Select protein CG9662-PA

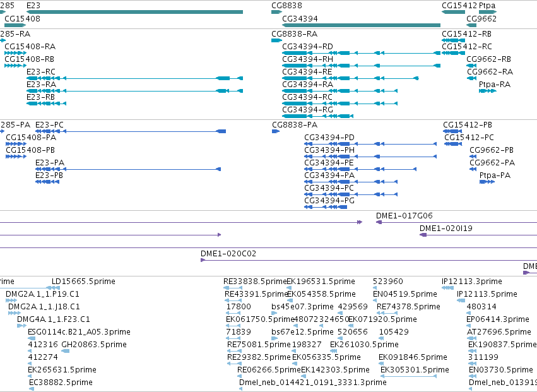(x=473, y=169)
